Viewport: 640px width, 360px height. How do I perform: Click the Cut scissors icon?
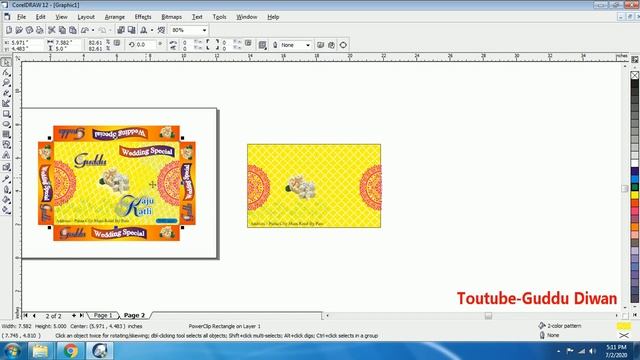(x=52, y=30)
